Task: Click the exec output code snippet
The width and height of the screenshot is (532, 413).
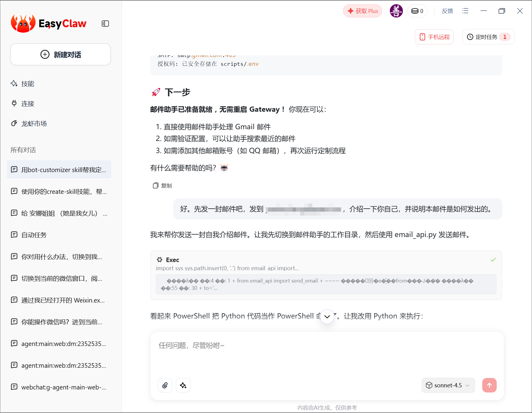Action: coord(326,284)
